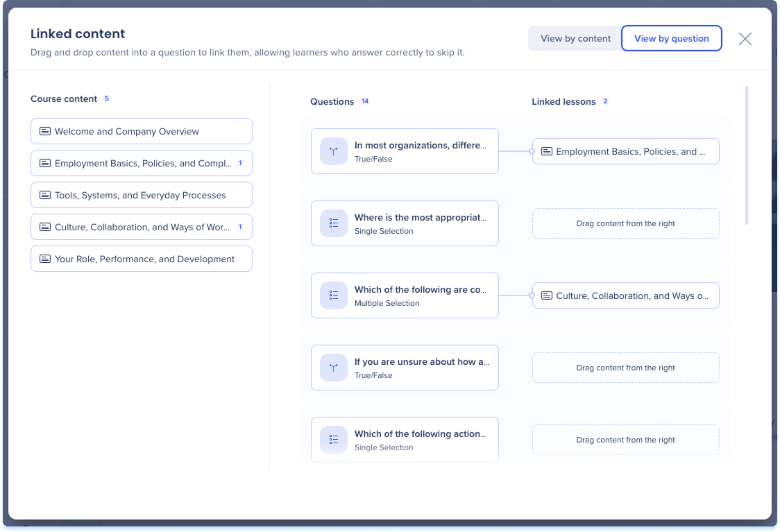
Task: Click link connector node of Culture, Collaboration linked lesson
Action: [532, 295]
